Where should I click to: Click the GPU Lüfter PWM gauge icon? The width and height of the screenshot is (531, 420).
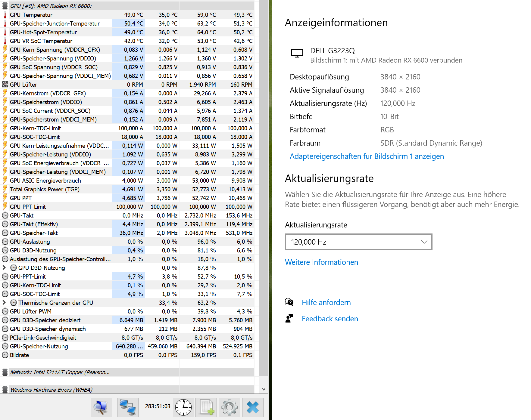pos(5,311)
